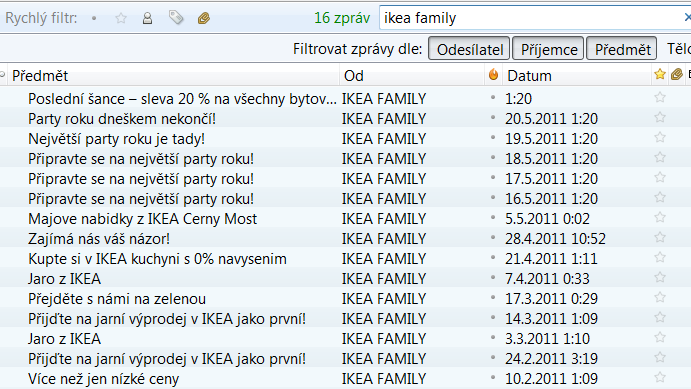Toggle contacts-only quick filter icon
691x389 pixels.
pyautogui.click(x=147, y=18)
